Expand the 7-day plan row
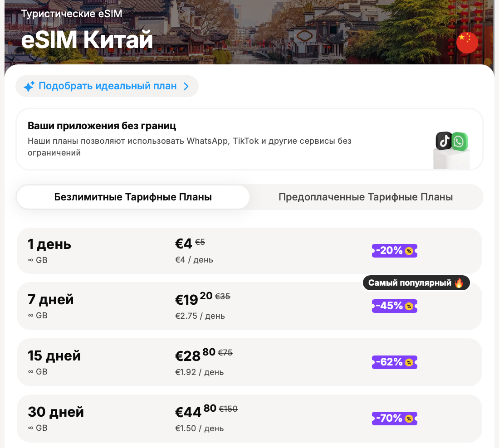The width and height of the screenshot is (499, 448). click(249, 306)
